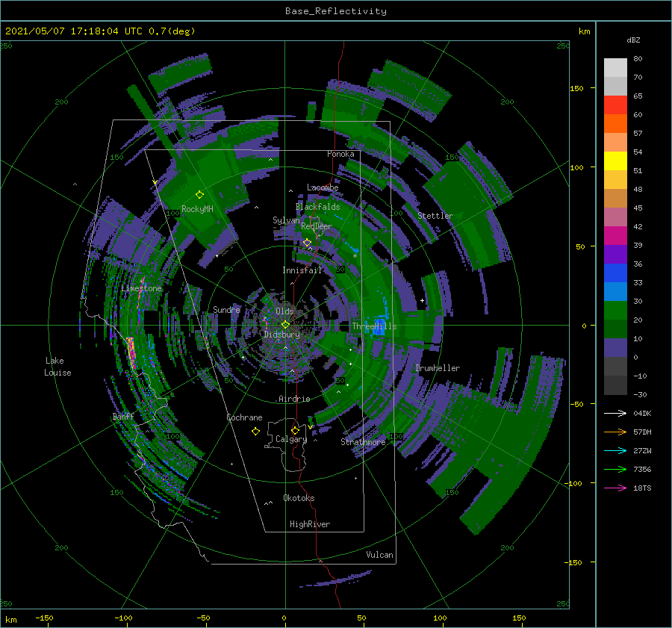The width and height of the screenshot is (672, 628).
Task: Click the RockyMH label
Action: click(x=197, y=209)
